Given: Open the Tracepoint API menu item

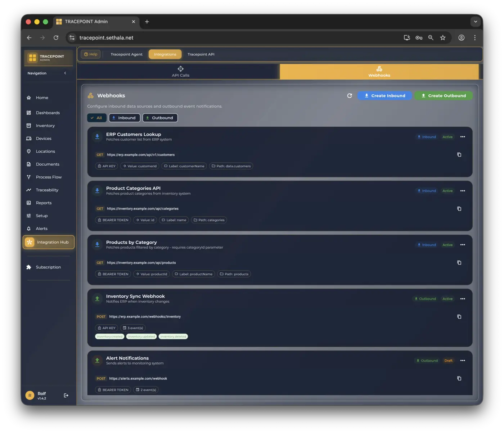Looking at the screenshot, I should (201, 54).
